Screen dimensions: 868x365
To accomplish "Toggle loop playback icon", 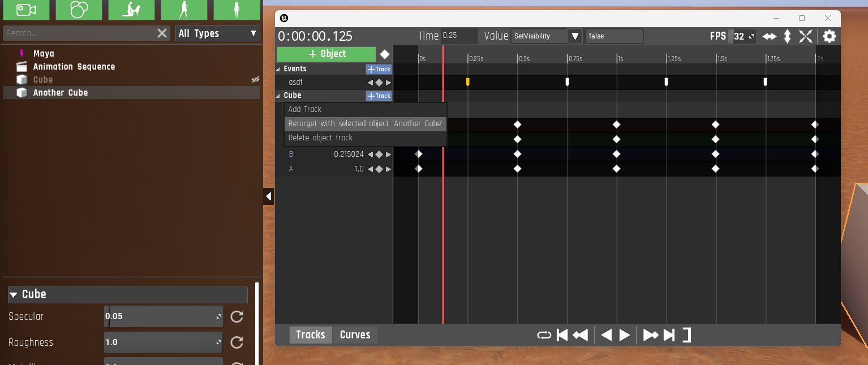I will (x=544, y=335).
